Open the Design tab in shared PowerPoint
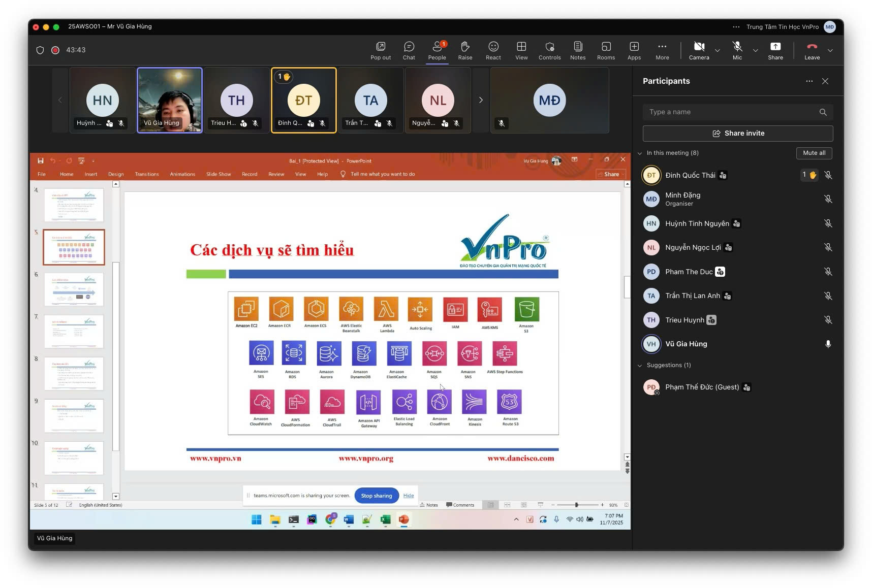Image resolution: width=872 pixels, height=588 pixels. click(x=116, y=174)
